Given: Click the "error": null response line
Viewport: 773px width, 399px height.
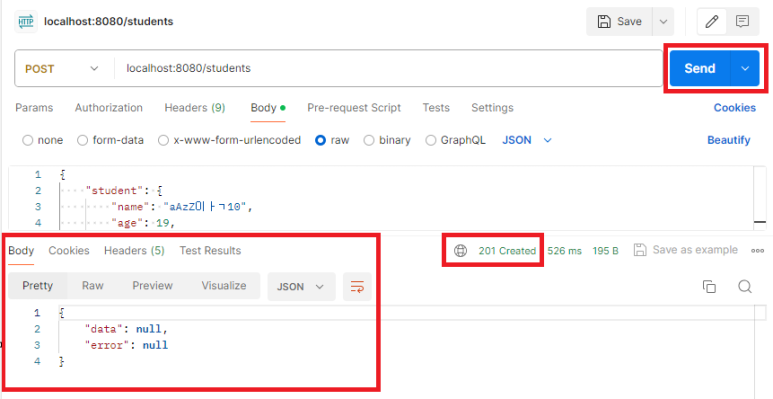Looking at the screenshot, I should point(126,345).
